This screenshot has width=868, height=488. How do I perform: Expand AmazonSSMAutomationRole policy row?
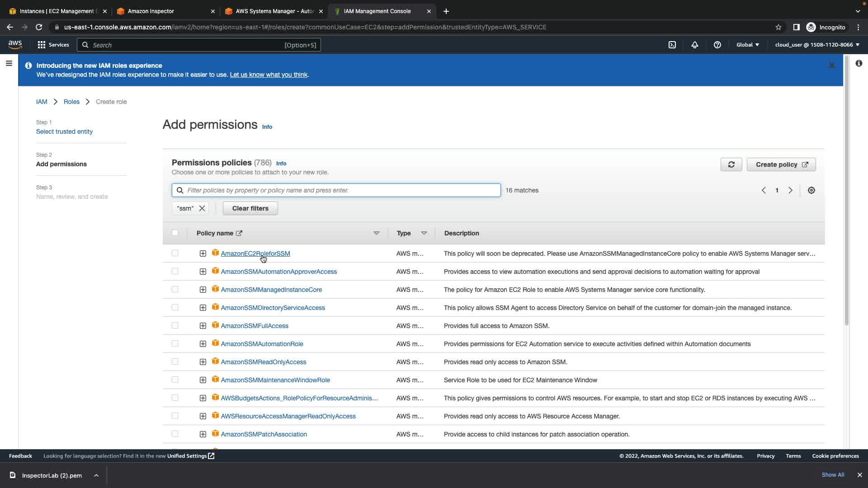(x=203, y=344)
